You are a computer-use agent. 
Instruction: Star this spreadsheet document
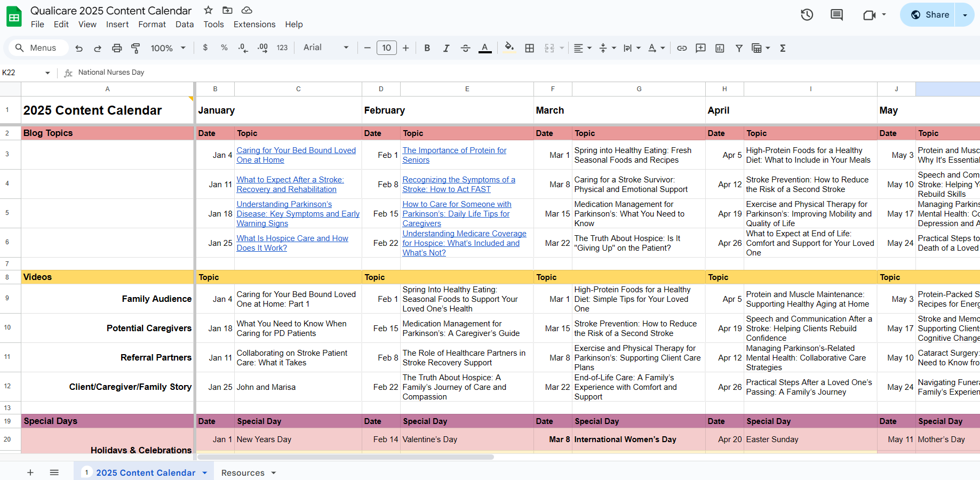click(x=209, y=10)
